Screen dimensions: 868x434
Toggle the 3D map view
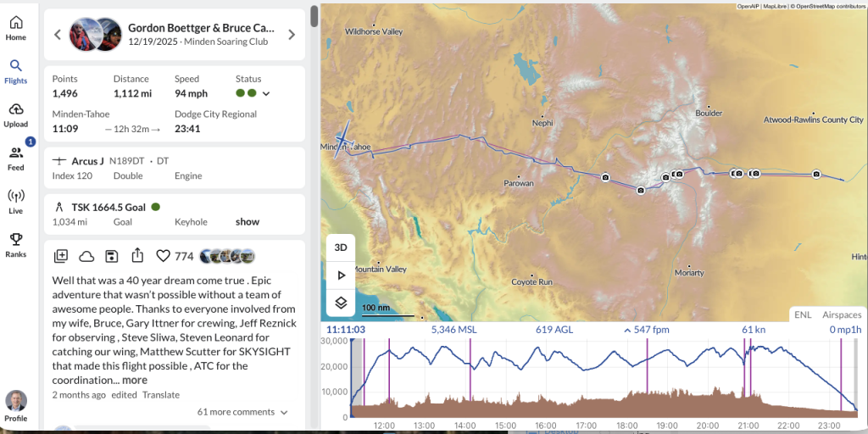(x=341, y=248)
